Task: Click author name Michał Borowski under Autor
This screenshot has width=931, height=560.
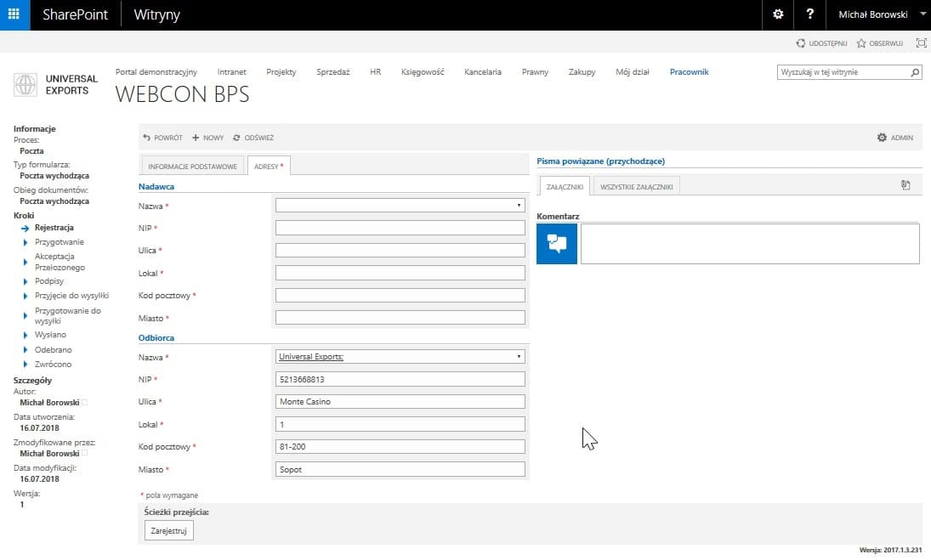Action: pos(49,403)
